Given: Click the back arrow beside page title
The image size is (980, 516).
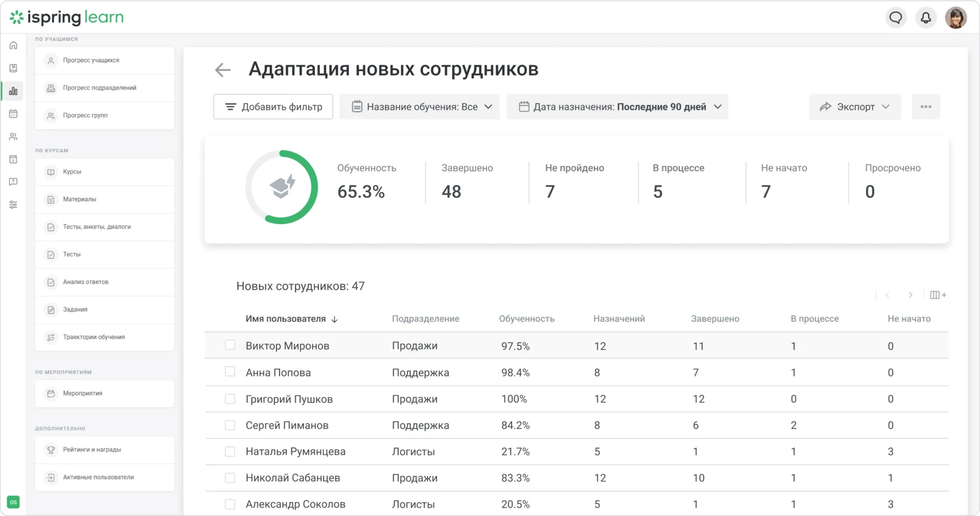Looking at the screenshot, I should [223, 70].
